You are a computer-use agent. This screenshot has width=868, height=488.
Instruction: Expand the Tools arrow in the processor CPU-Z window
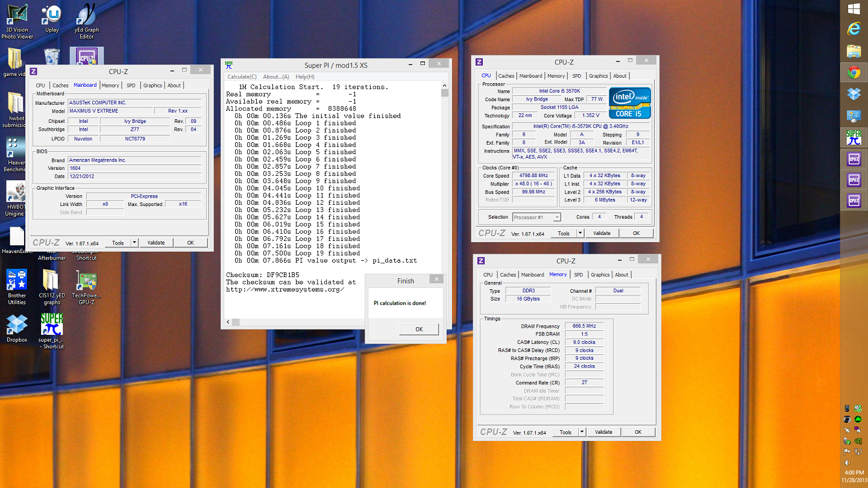(x=580, y=233)
